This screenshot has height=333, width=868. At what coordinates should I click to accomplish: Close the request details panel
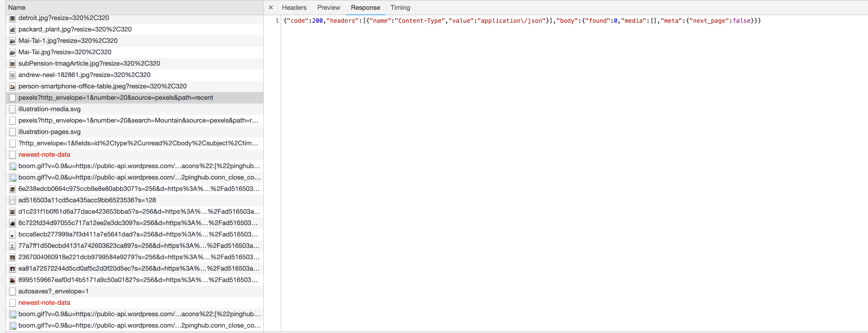[x=271, y=7]
